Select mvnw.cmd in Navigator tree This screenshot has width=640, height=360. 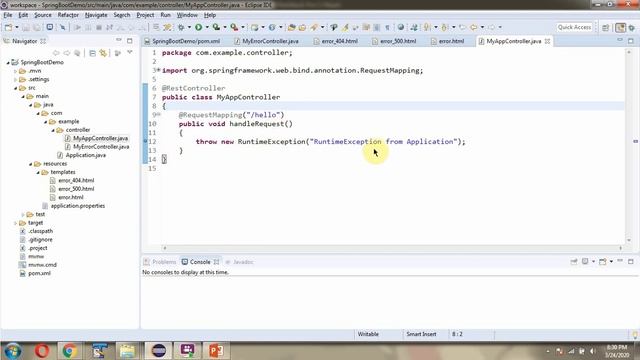[x=42, y=265]
